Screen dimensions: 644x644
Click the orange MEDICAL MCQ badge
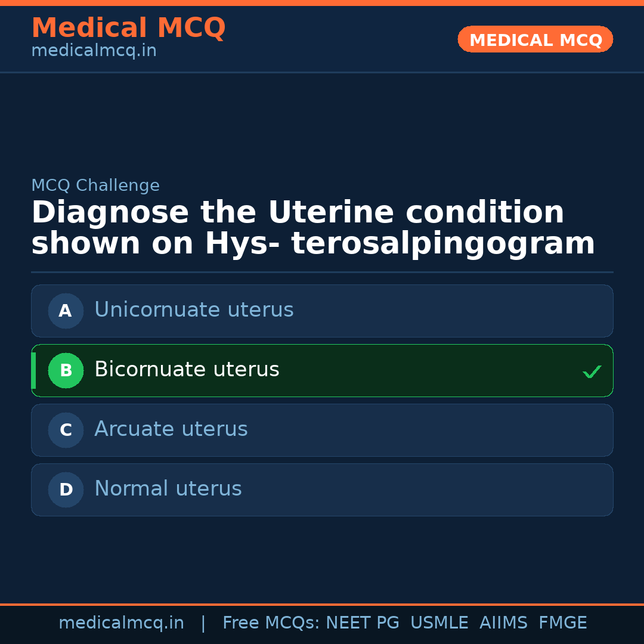(x=535, y=39)
